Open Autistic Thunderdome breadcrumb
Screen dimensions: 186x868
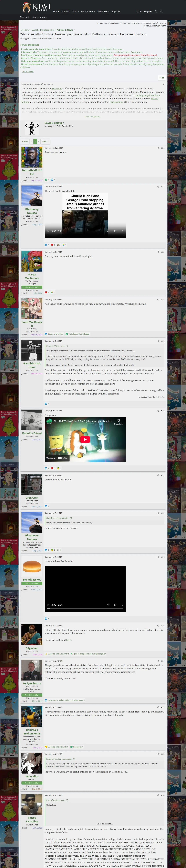(x=43, y=30)
